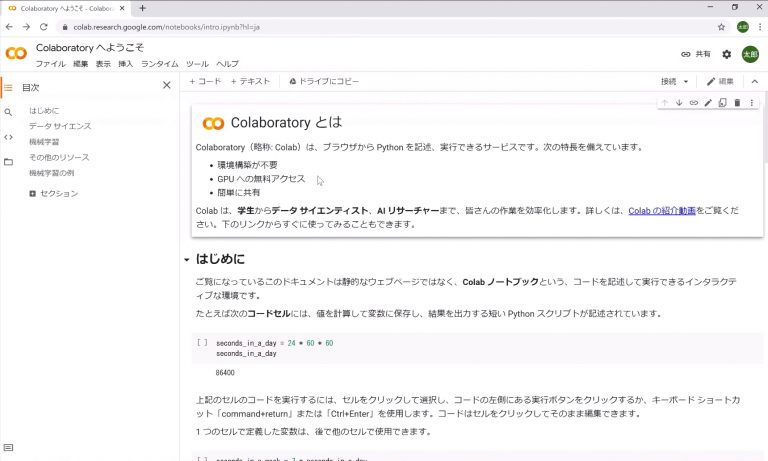Open the search icon in the left sidebar
768x461 pixels.
click(x=8, y=112)
